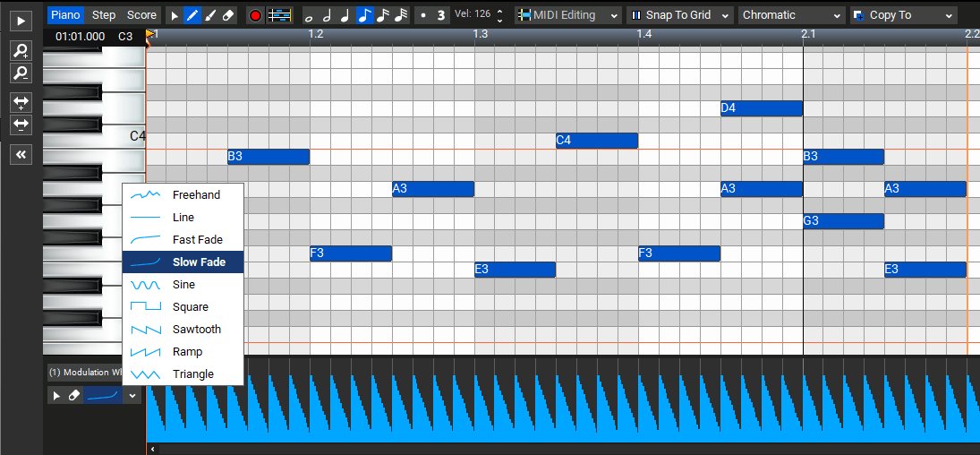Select the Eraser tool in top toolbar
Image resolution: width=980 pixels, height=455 pixels.
[228, 15]
